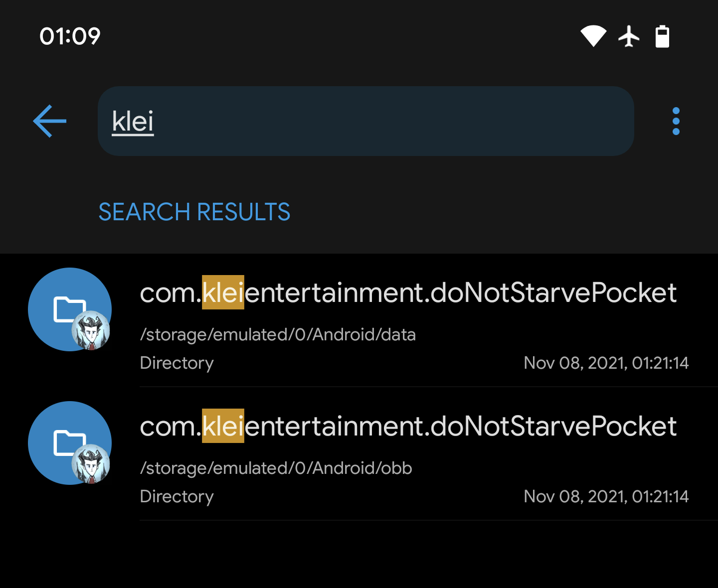
Task: Tap the date of the Android/data result
Action: pyautogui.click(x=606, y=363)
